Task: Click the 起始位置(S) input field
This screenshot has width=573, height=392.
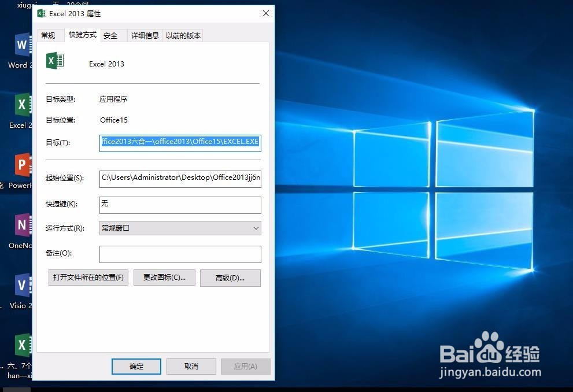Action: (180, 179)
